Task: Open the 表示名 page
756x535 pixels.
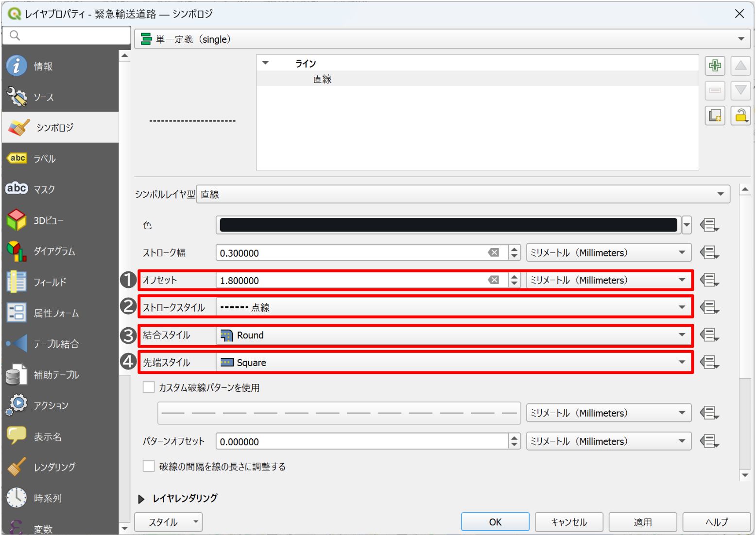Action: click(x=60, y=436)
